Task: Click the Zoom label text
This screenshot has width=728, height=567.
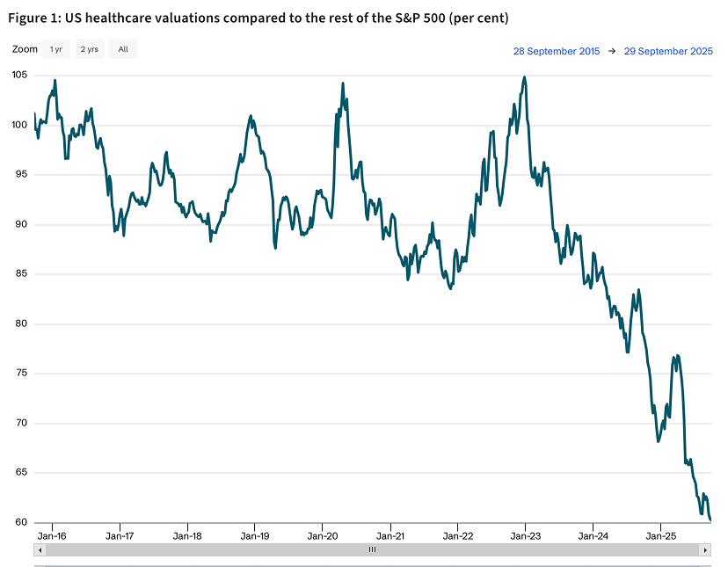Action: (24, 49)
